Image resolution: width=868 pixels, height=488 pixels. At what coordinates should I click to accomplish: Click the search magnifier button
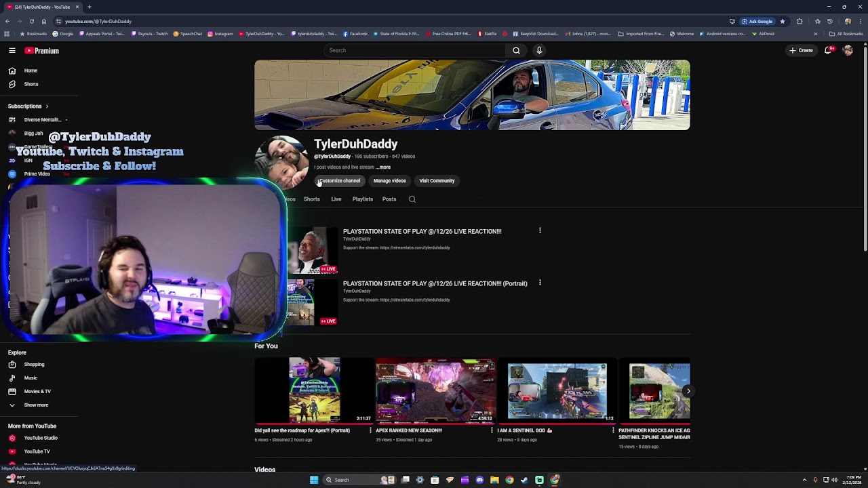[516, 50]
